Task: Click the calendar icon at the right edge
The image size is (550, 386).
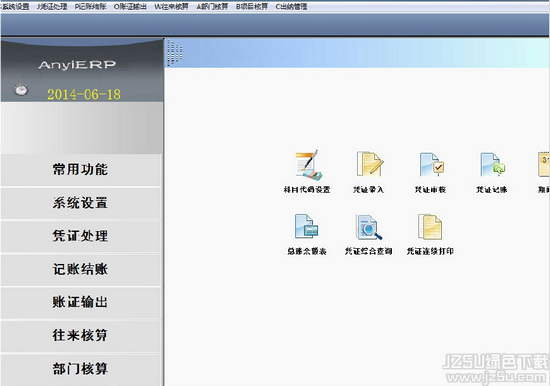Action: click(544, 164)
